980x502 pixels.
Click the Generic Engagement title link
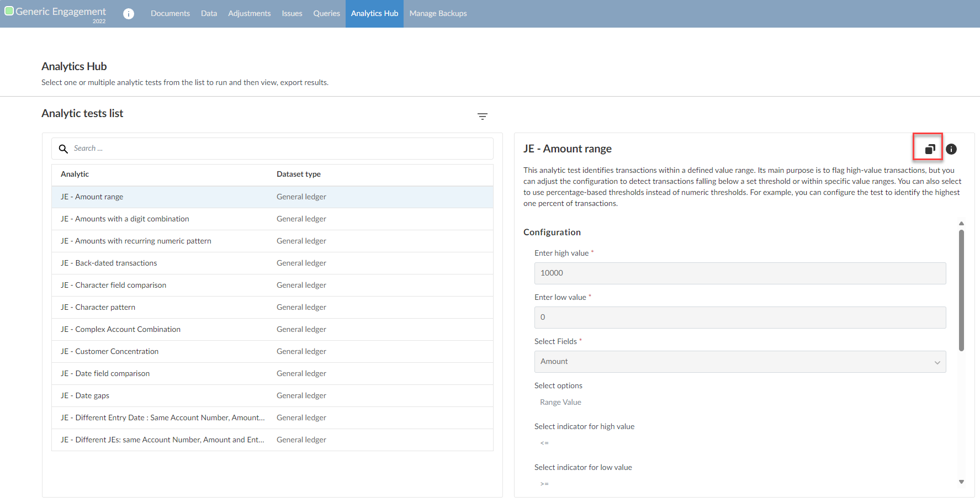click(x=61, y=11)
